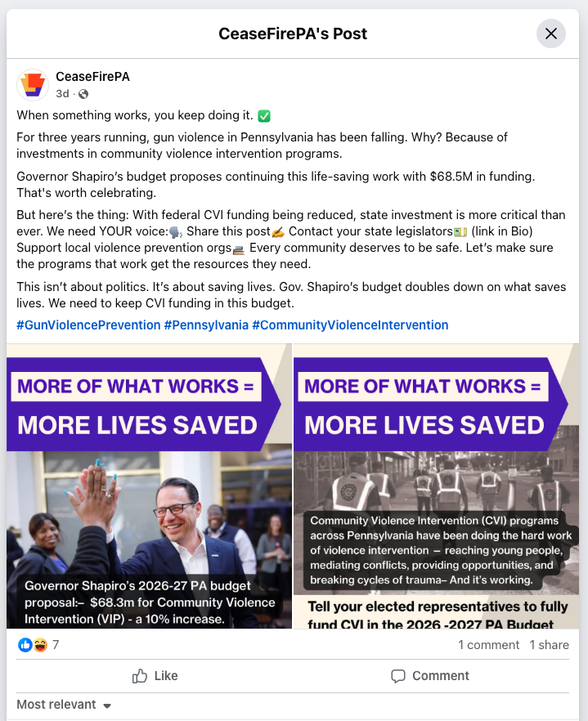The width and height of the screenshot is (588, 721).
Task: Open the CVI programs image with vests
Action: (436, 486)
